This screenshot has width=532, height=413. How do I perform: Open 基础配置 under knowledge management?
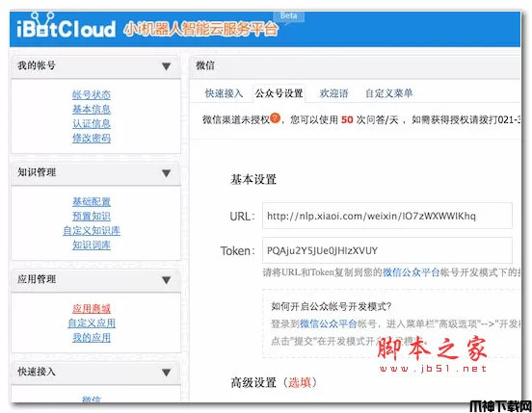92,201
